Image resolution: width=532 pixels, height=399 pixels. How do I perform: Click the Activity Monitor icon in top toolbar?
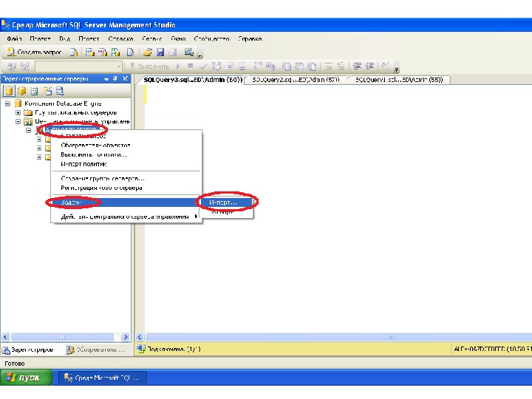[x=188, y=52]
